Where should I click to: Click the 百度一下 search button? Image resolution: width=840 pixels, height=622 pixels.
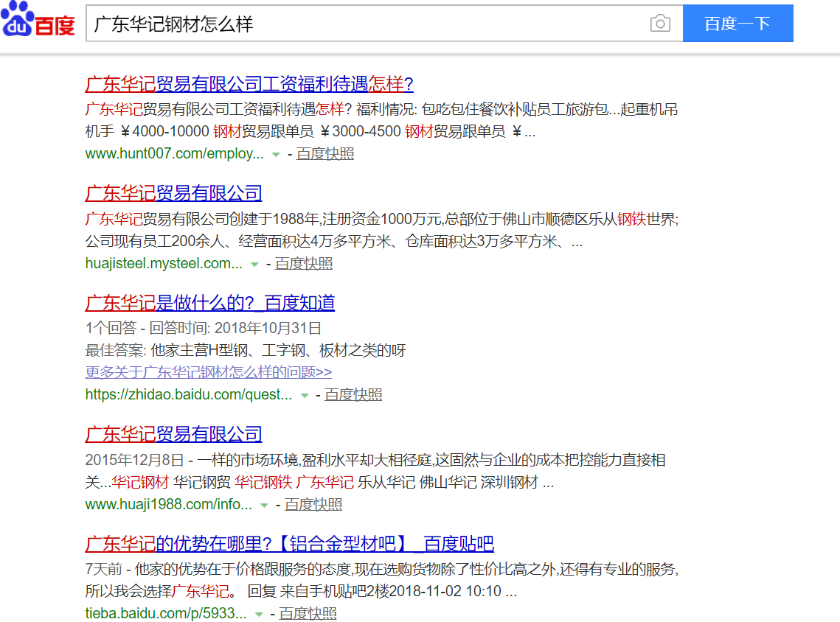pyautogui.click(x=737, y=24)
